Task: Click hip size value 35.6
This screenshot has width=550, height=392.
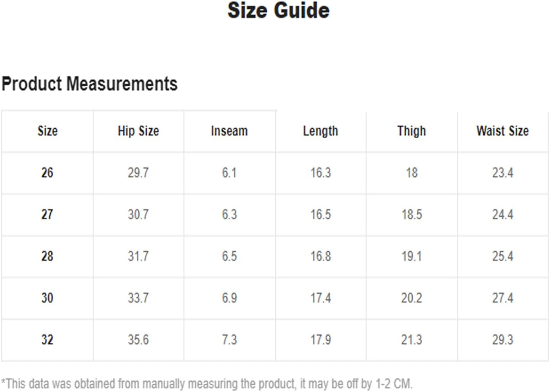Action: coord(138,340)
